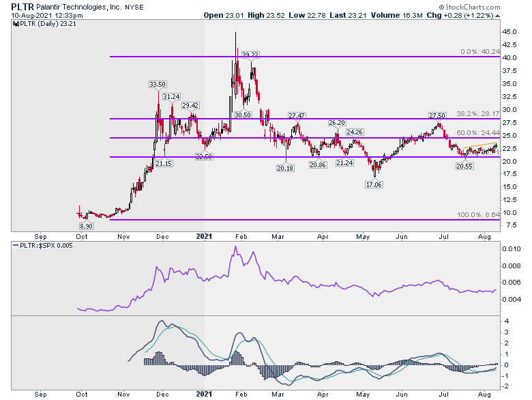Click the 50.0%: 24.44 Fibonacci label
Screen dimensions: 532x400
tap(478, 133)
